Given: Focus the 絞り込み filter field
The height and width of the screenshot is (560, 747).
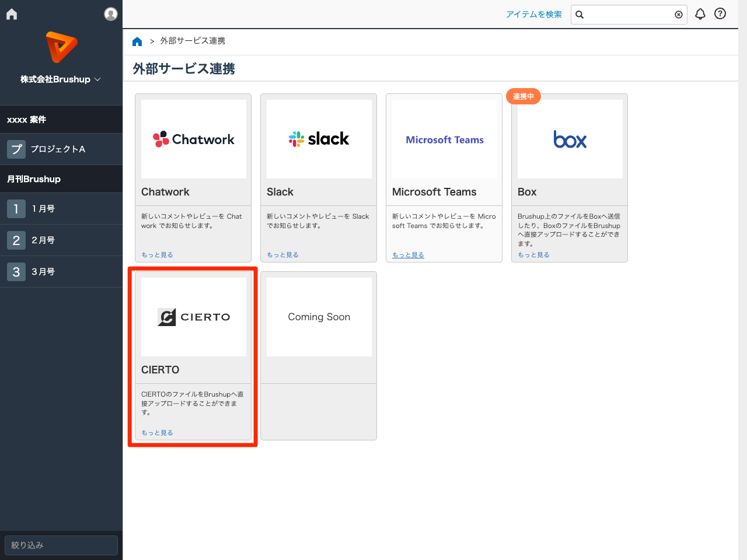Looking at the screenshot, I should pos(61,545).
